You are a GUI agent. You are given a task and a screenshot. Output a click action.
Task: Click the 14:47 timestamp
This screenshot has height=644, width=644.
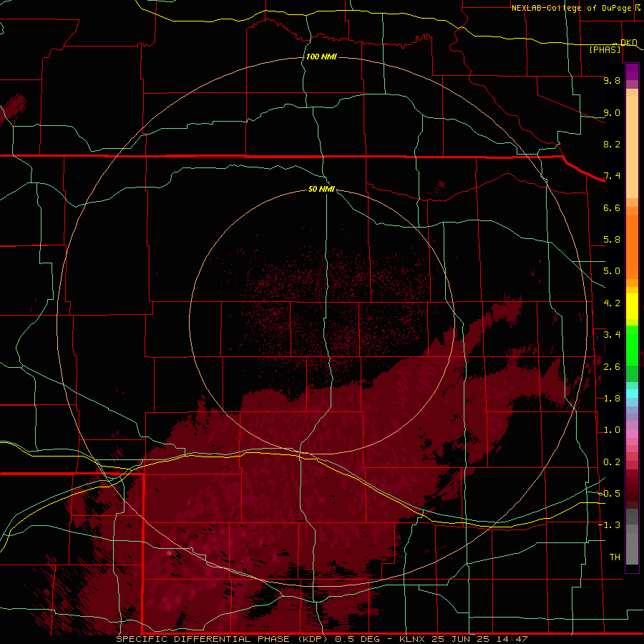[x=511, y=639]
